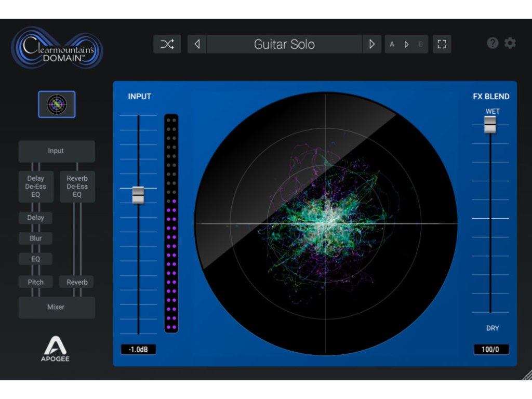Image resolution: width=532 pixels, height=399 pixels.
Task: Click the shuffle random preset icon
Action: (167, 44)
